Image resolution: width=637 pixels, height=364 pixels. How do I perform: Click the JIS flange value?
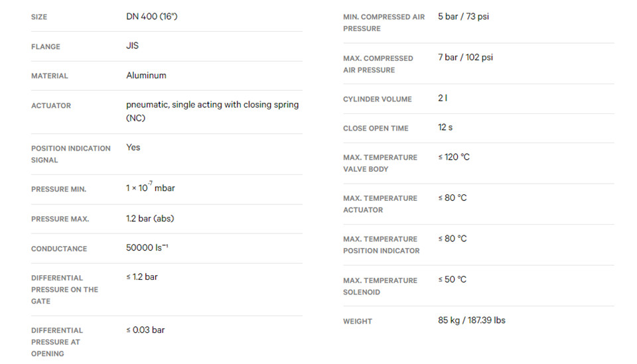132,46
